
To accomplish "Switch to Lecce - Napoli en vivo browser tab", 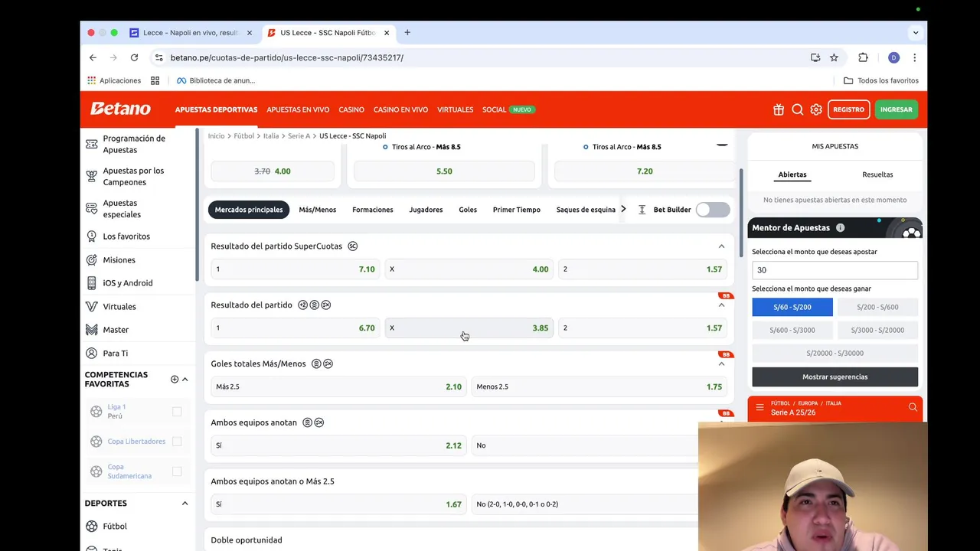I will point(191,33).
